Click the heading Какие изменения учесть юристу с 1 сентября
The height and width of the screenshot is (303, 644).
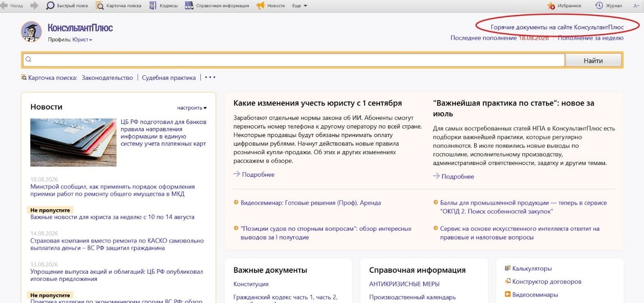(x=318, y=103)
